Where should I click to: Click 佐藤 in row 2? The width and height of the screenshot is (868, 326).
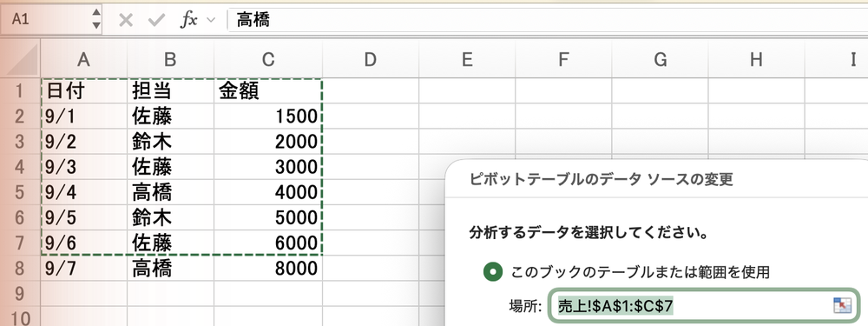(170, 116)
